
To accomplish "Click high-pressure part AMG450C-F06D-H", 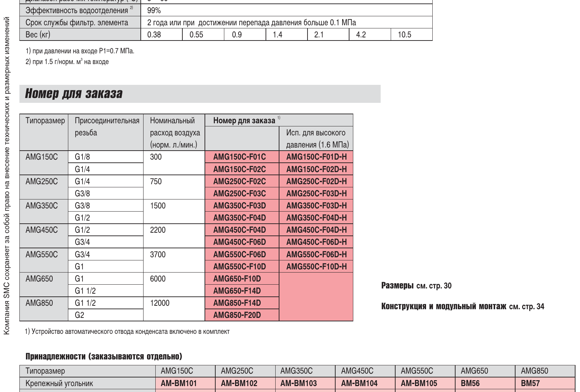I will click(317, 242).
